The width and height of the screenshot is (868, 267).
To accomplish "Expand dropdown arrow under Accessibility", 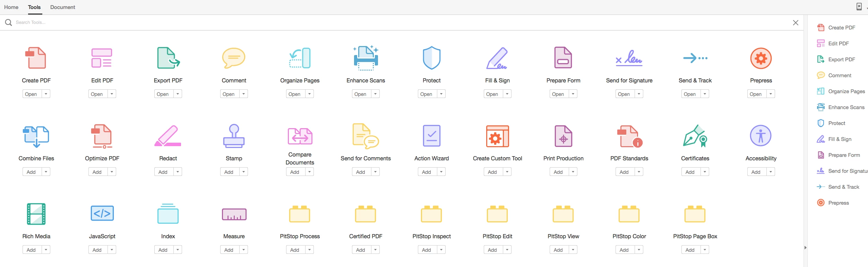I will (771, 172).
